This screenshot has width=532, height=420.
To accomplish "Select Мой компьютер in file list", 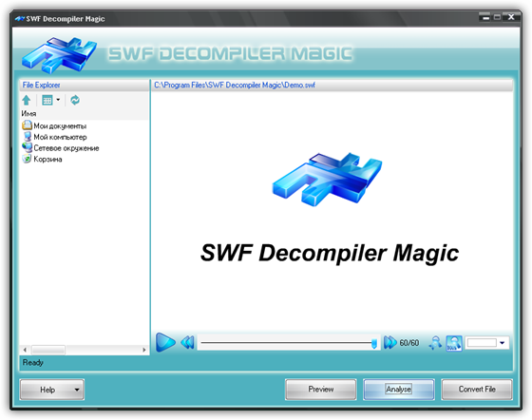I will point(60,137).
